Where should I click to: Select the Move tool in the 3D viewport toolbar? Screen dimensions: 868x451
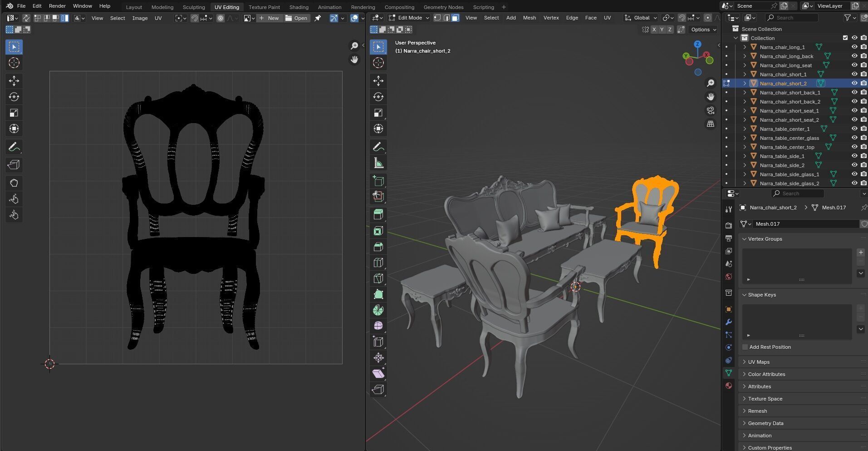[378, 81]
